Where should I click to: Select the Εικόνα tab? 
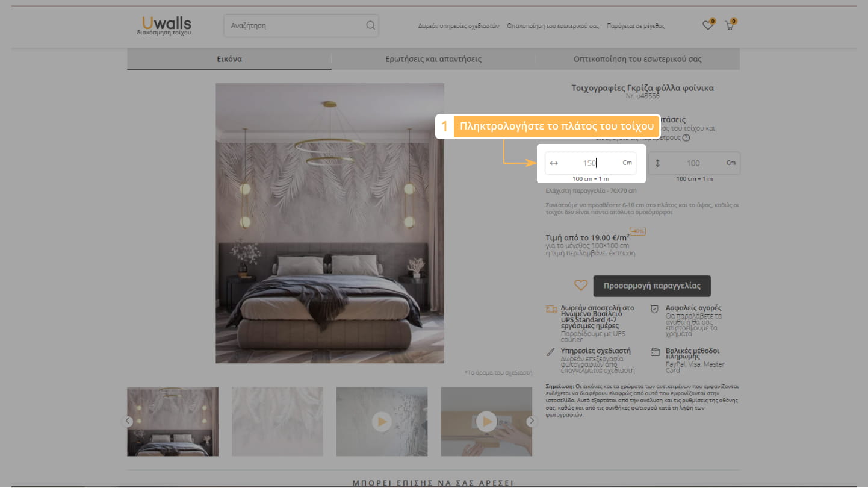(229, 59)
